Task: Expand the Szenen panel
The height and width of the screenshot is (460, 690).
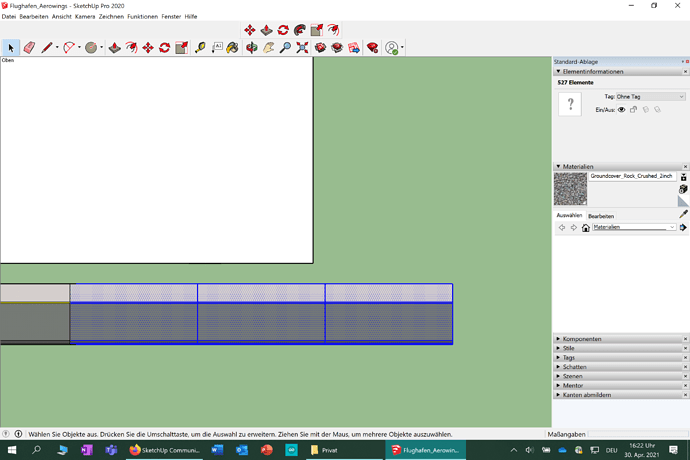Action: 558,376
